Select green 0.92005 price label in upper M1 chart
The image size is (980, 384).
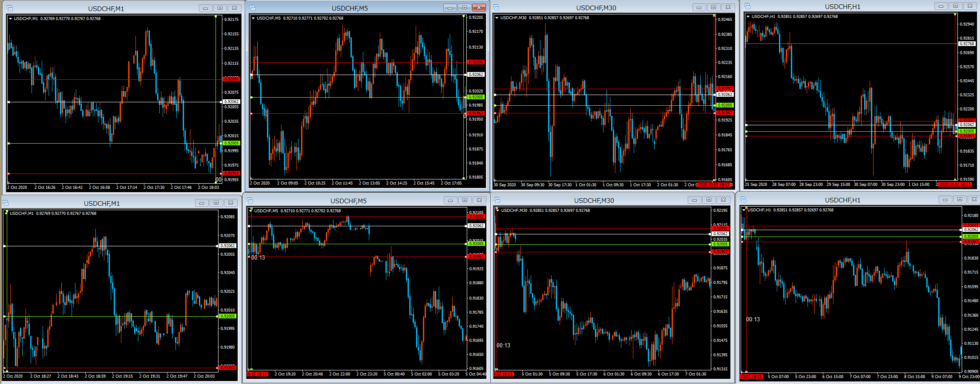[x=231, y=143]
